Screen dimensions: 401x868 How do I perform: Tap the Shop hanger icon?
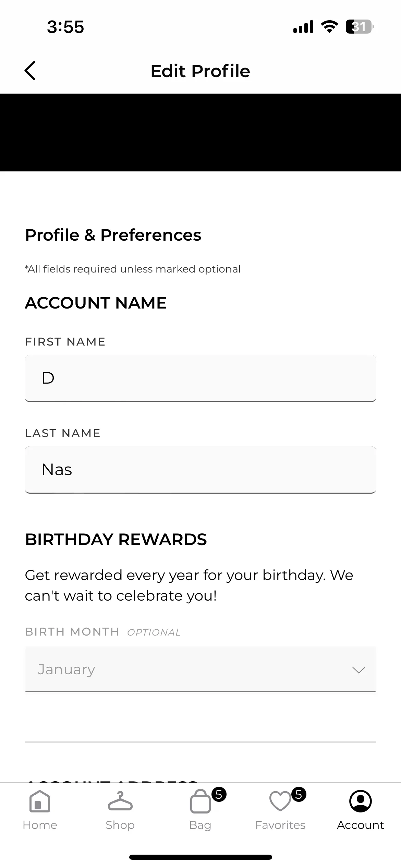pos(120,801)
